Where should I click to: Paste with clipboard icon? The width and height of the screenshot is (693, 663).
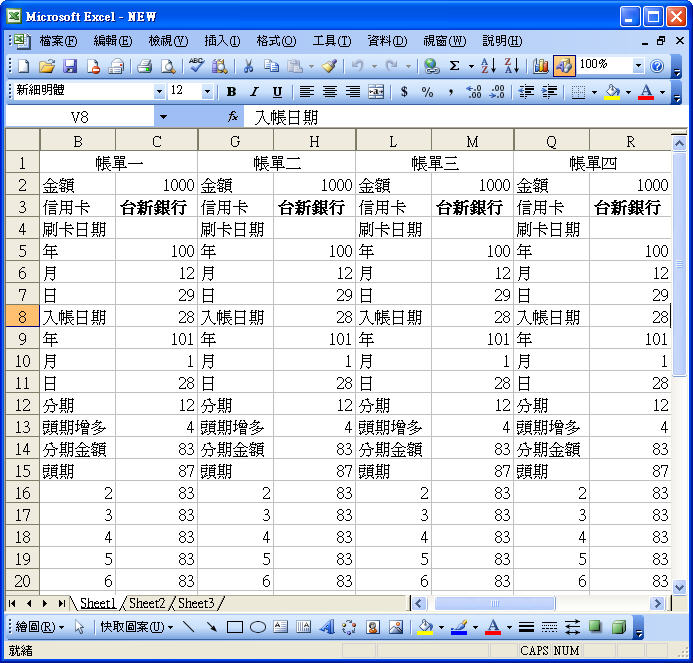[x=295, y=66]
